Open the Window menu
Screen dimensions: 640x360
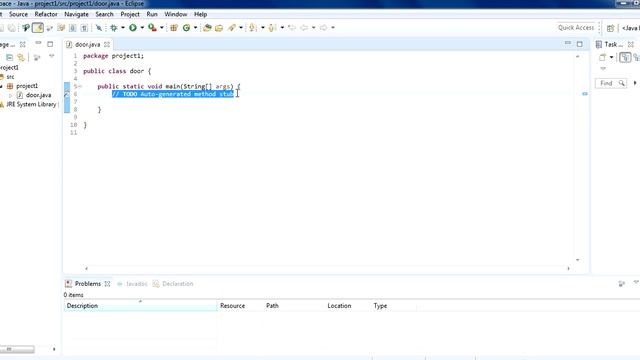click(176, 14)
